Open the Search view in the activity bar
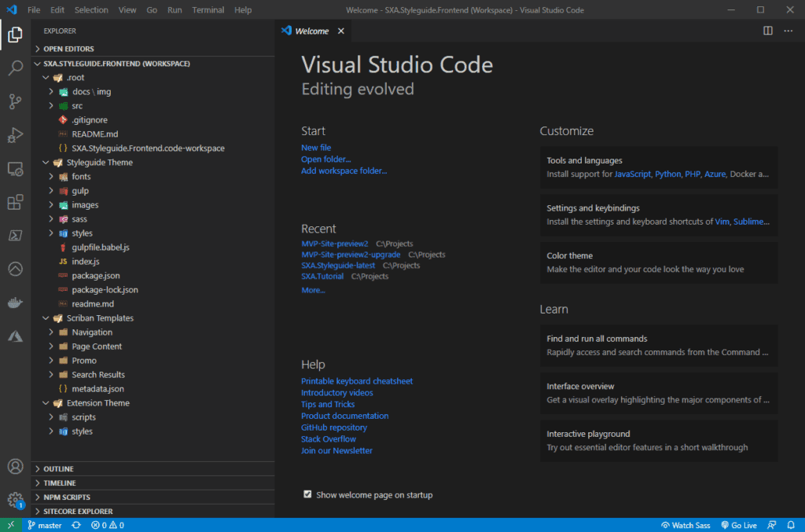Viewport: 805px width, 532px height. [14, 68]
